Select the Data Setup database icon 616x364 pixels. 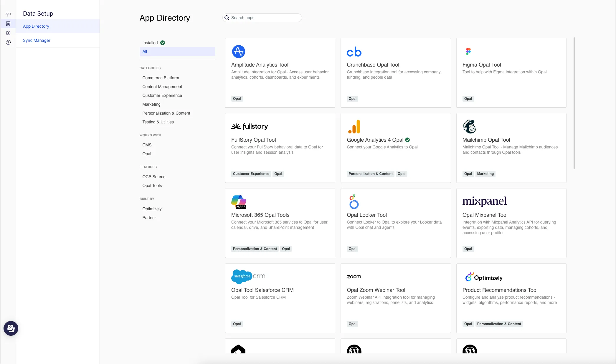(8, 24)
